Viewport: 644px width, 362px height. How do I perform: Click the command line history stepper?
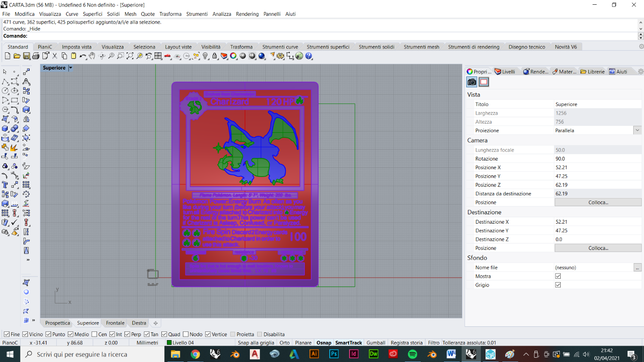(641, 36)
